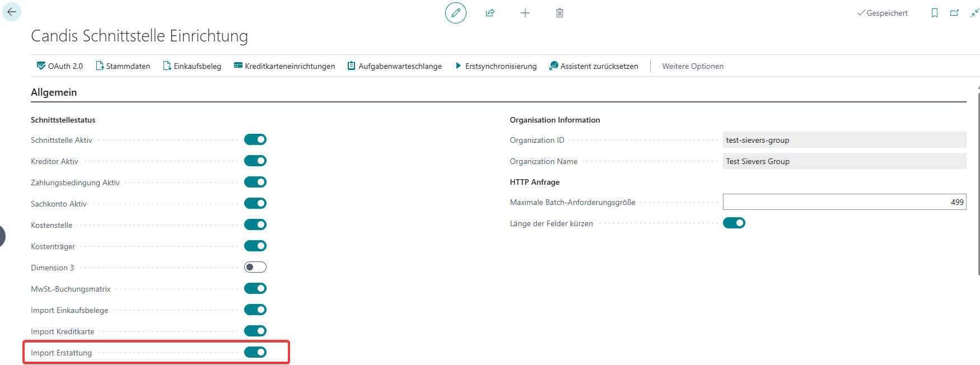
Task: Click the back arrow button
Action: (x=12, y=12)
